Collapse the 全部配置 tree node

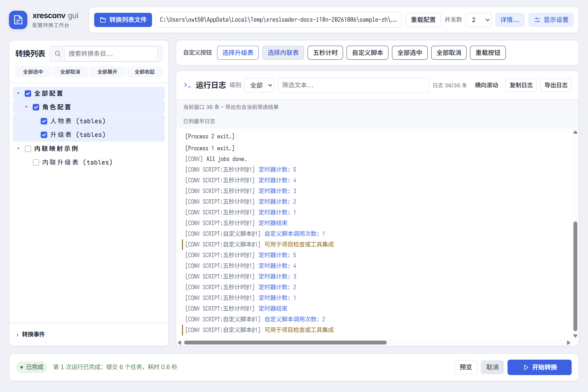(18, 94)
